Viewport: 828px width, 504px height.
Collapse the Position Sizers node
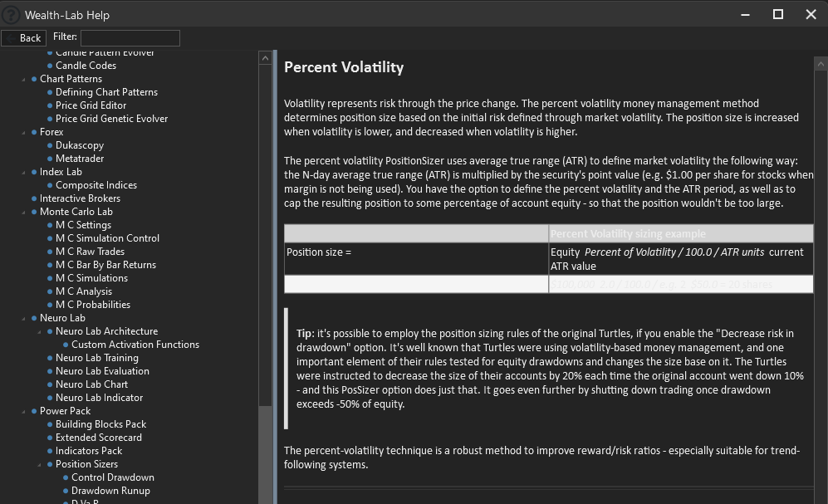tap(40, 465)
